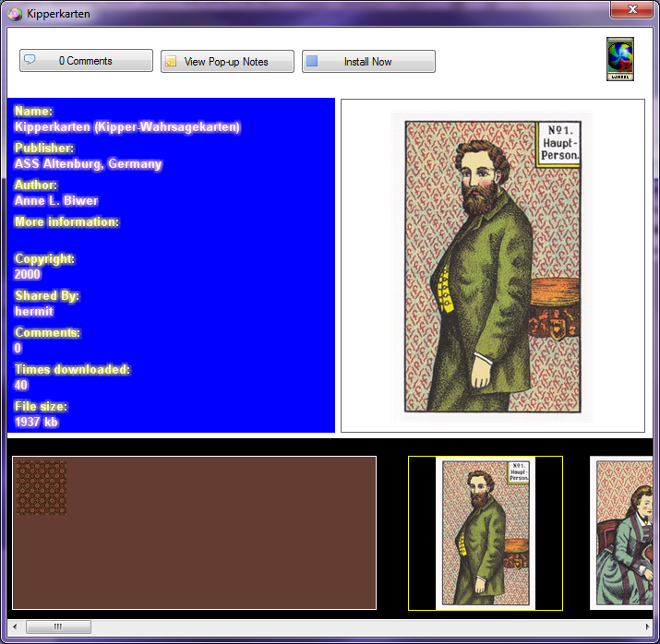The width and height of the screenshot is (660, 644).
Task: Click View Pop-up Notes button
Action: tap(227, 62)
